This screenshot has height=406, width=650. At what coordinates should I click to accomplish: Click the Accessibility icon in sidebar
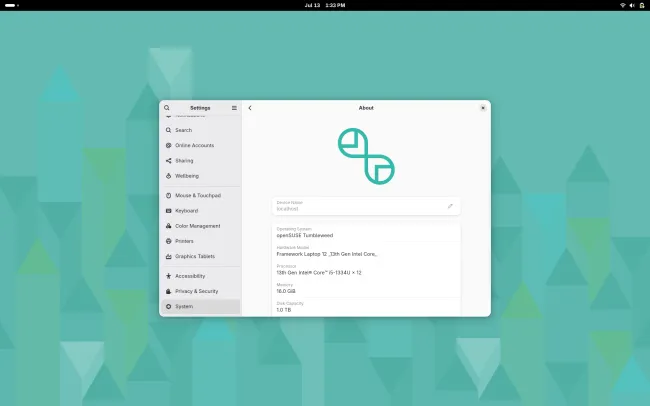(x=168, y=276)
